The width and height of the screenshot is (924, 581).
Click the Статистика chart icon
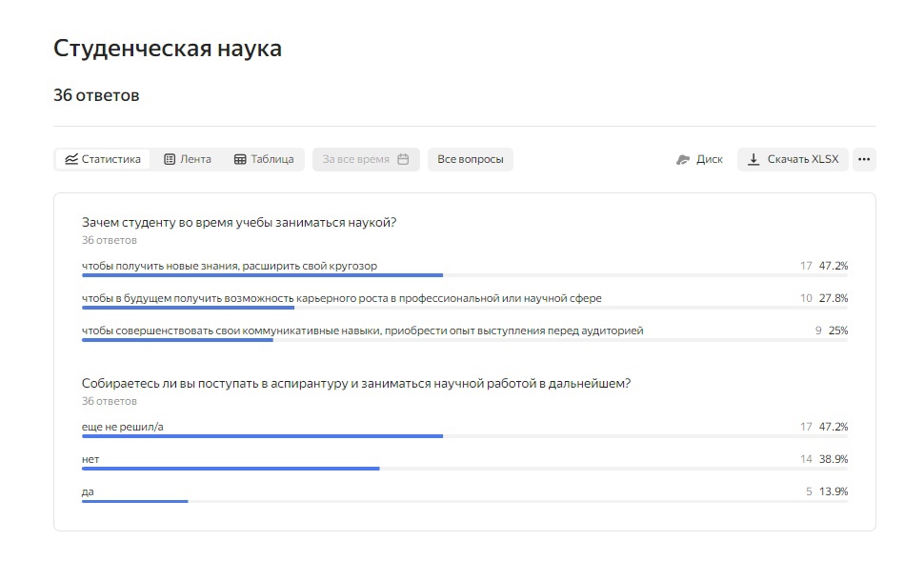pos(71,159)
